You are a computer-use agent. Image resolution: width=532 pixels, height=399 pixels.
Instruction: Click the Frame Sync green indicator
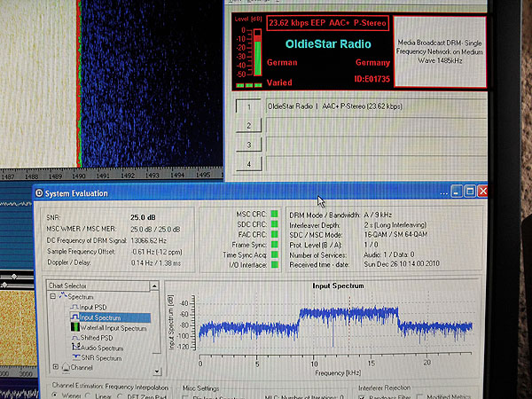click(275, 245)
